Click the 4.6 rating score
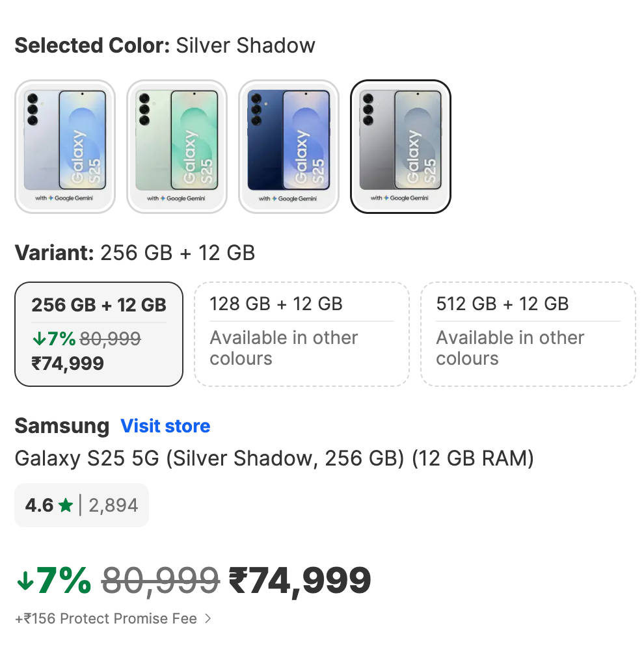The image size is (644, 645). tap(39, 505)
